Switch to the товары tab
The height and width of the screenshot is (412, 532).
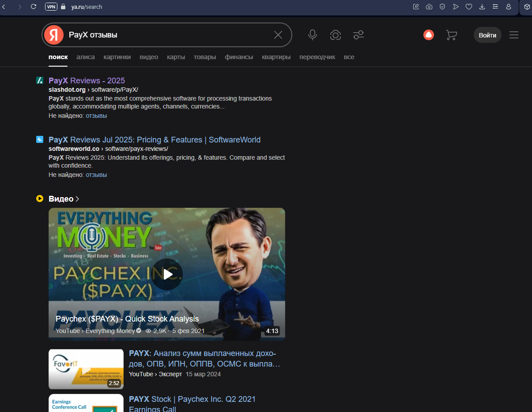[x=205, y=57]
